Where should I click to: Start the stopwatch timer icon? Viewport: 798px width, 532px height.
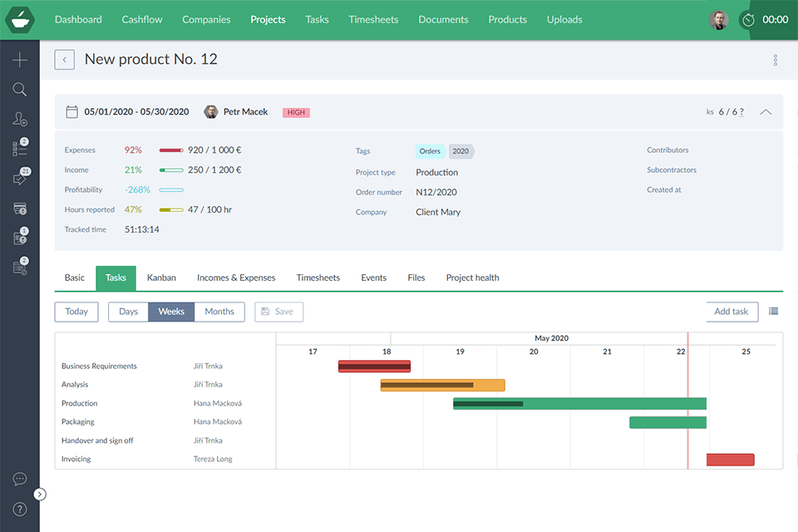(x=748, y=20)
